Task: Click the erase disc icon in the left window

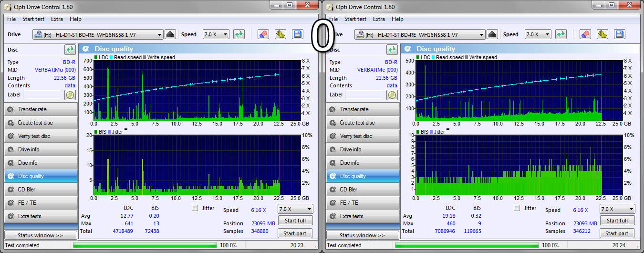Action: click(x=263, y=34)
